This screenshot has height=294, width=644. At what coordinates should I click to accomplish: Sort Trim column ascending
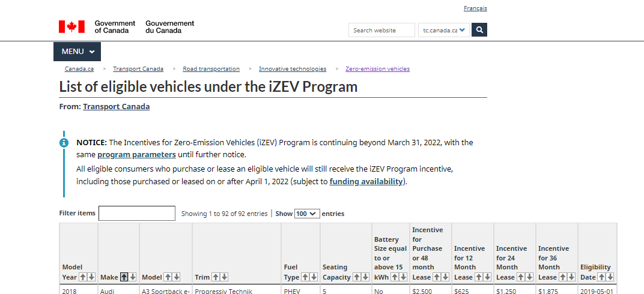(215, 277)
